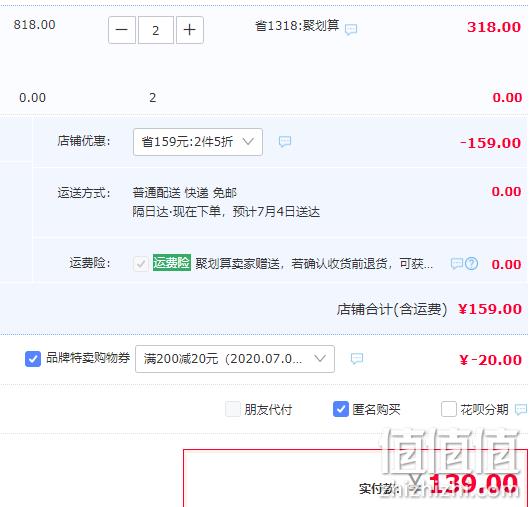This screenshot has height=507, width=529.
Task: Uncheck the 品牌特卖购物券 checkbox
Action: 33,359
